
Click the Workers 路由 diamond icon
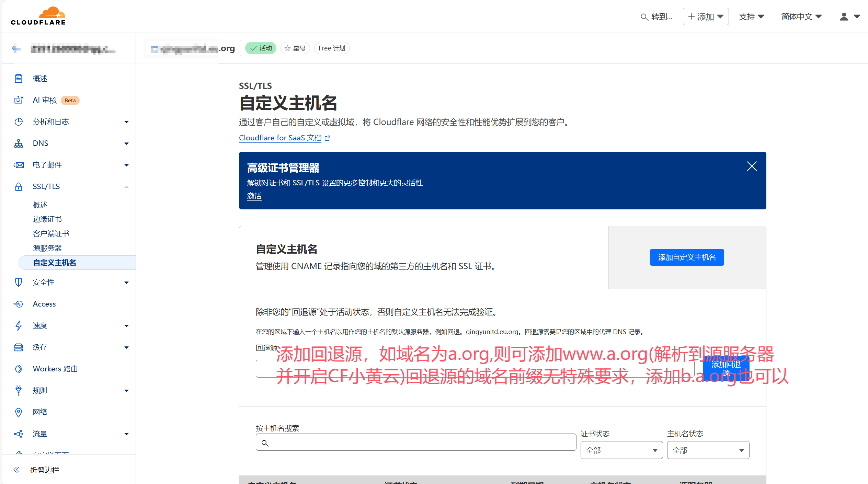[19, 369]
